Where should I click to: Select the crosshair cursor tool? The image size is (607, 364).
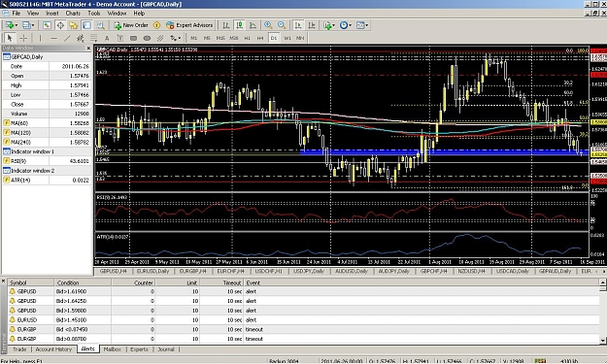(23, 38)
